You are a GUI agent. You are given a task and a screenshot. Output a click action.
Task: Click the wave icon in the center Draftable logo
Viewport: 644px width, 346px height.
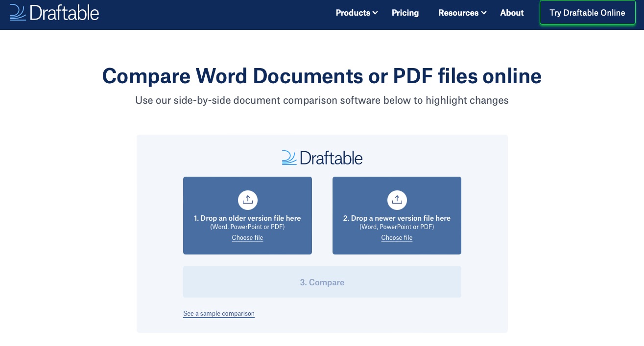tap(289, 157)
